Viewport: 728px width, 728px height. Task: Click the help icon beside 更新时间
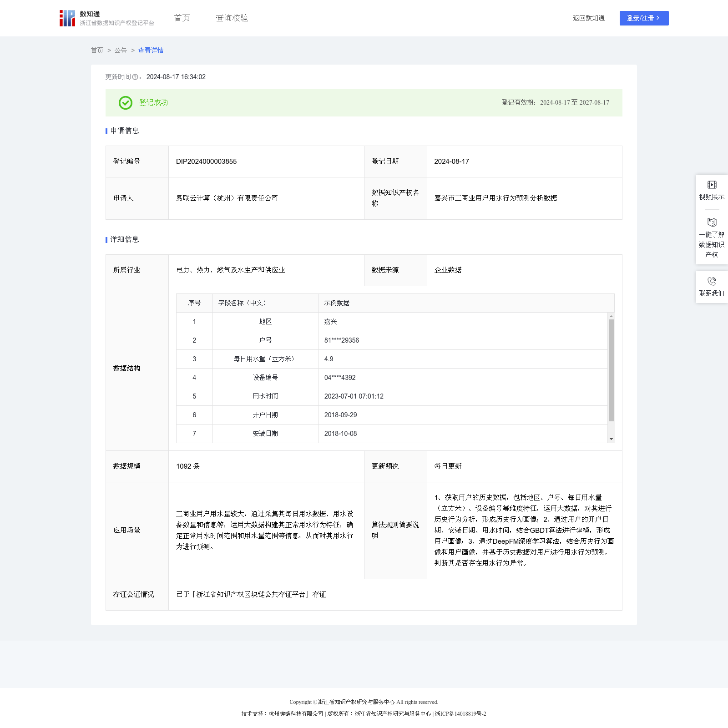[x=135, y=77]
